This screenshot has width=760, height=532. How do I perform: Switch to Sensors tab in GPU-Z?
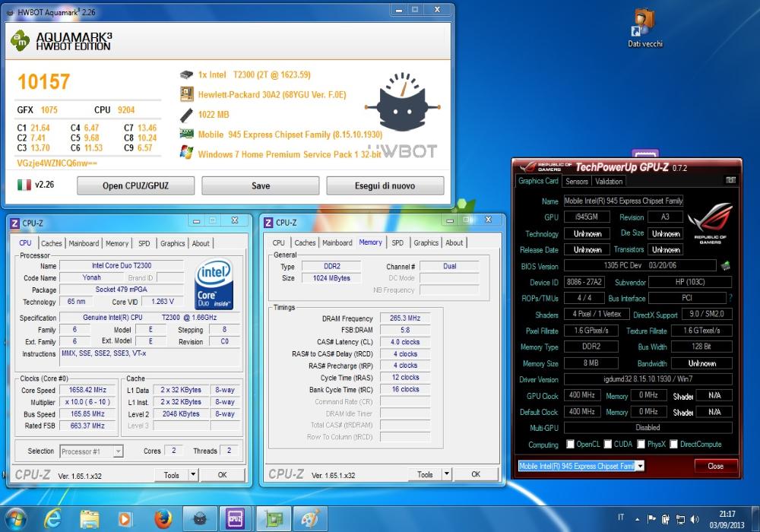577,181
